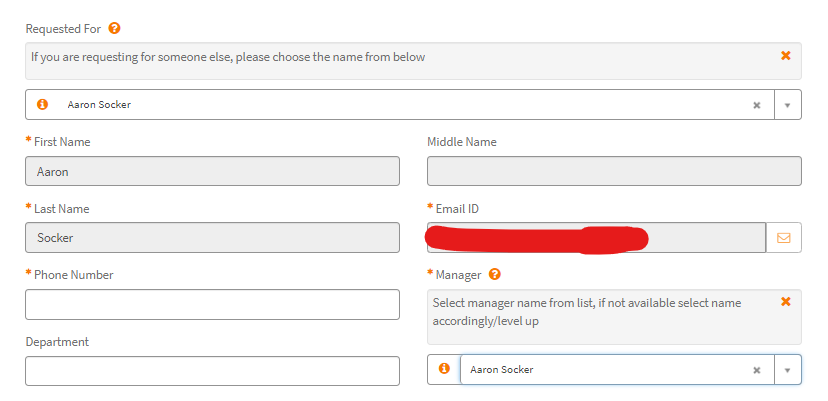
Task: Focus the Department input field
Action: coord(212,371)
